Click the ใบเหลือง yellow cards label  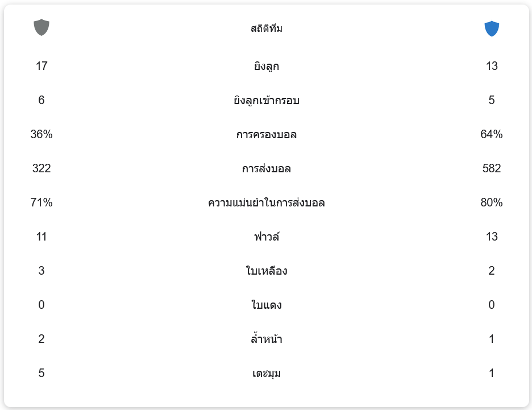[x=266, y=271]
